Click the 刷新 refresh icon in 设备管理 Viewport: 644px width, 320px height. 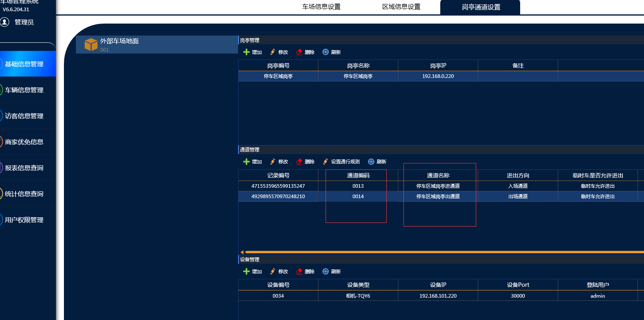pyautogui.click(x=326, y=271)
